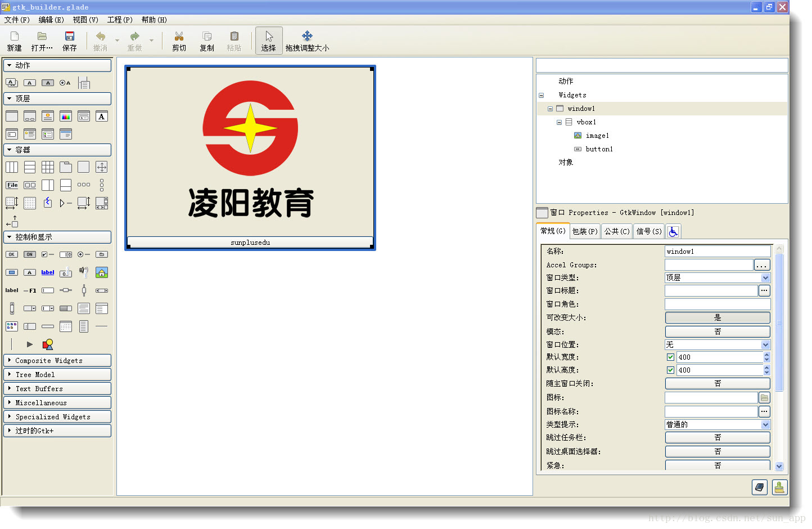Pick the Notebook container icon
Screen dimensions: 812x529
pos(66,167)
